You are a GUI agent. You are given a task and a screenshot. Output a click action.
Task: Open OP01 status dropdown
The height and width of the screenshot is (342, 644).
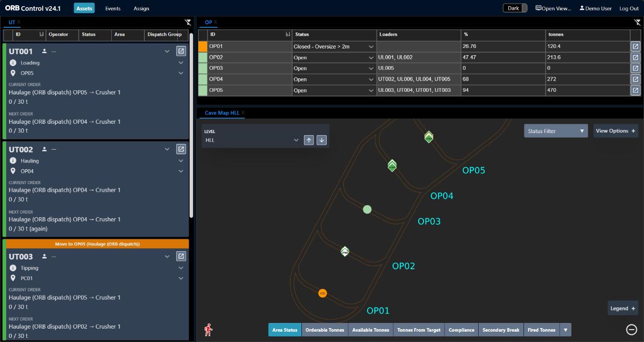(x=334, y=46)
